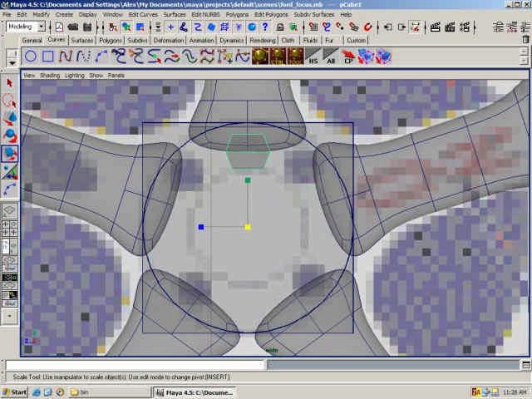Switch to the Polygons shelf tab
This screenshot has height=399, width=532.
111,40
